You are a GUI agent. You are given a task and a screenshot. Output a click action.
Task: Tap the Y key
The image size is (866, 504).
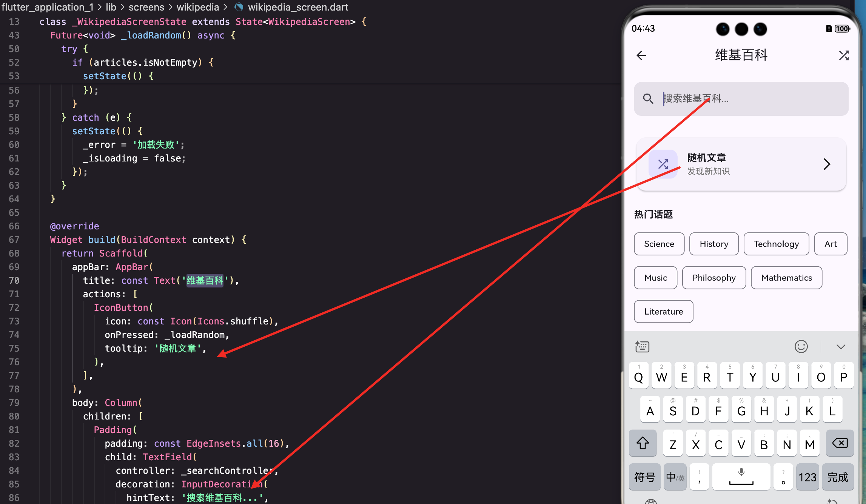click(753, 376)
